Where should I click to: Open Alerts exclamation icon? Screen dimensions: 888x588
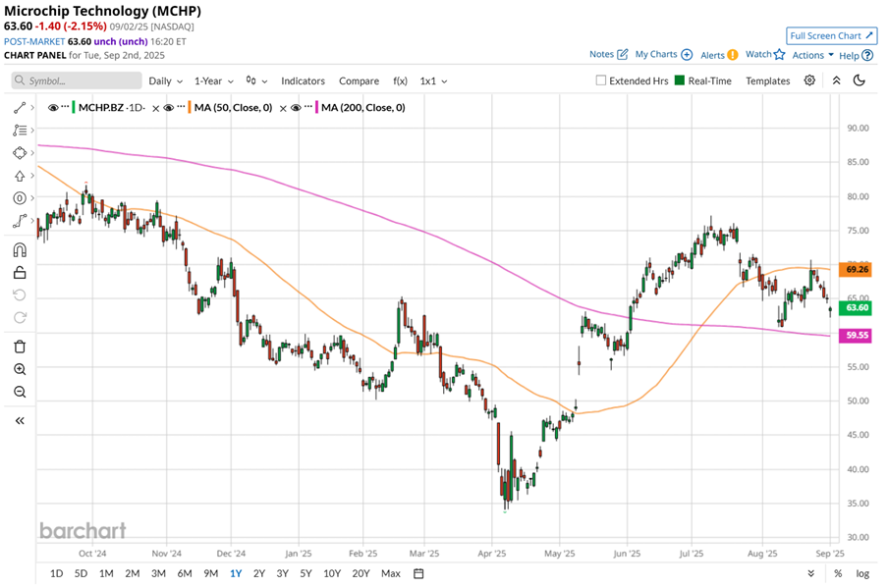click(x=732, y=55)
